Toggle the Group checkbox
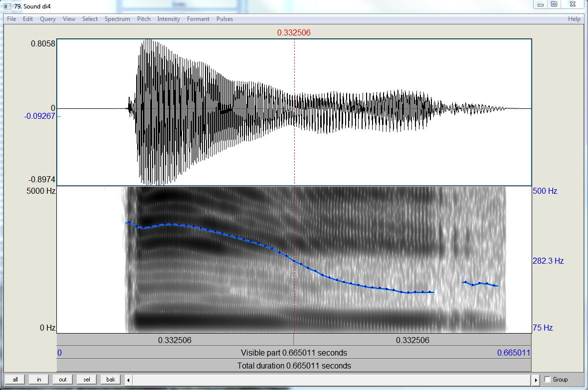This screenshot has width=588, height=390. coord(547,380)
